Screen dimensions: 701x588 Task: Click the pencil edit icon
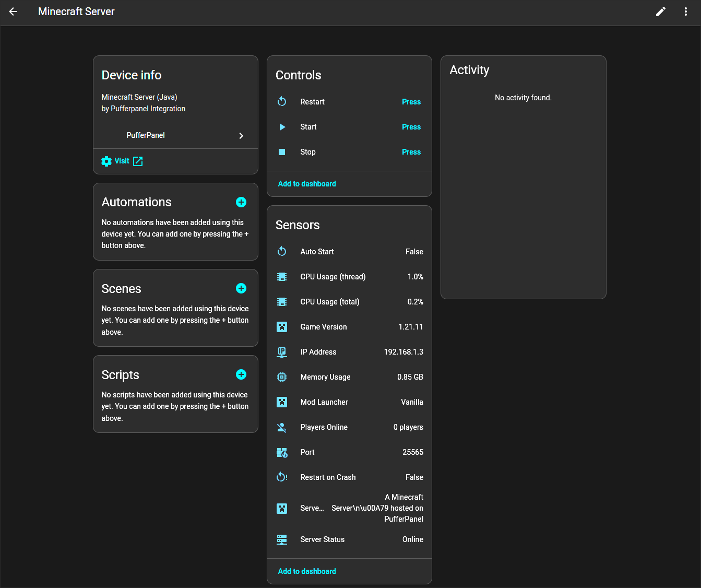(661, 11)
